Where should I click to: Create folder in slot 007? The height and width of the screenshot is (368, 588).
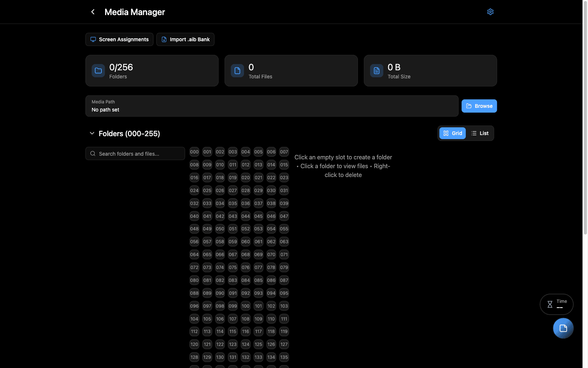point(284,152)
